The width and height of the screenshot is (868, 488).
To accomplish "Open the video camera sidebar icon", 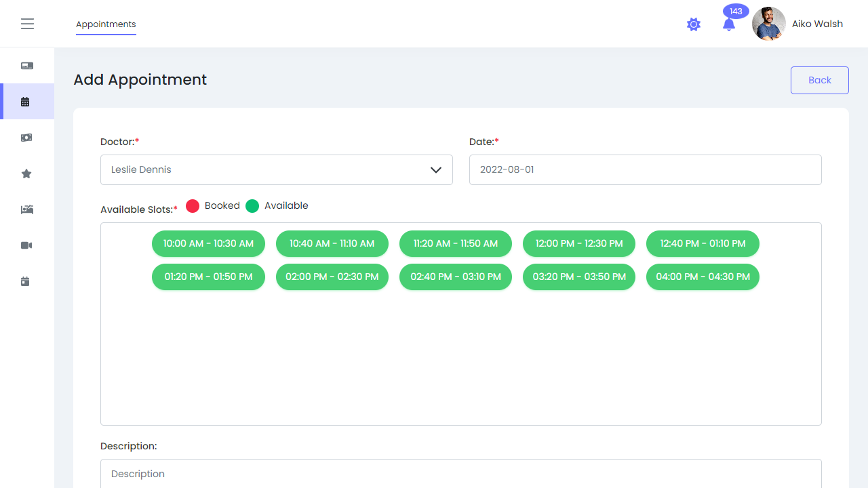I will point(26,245).
